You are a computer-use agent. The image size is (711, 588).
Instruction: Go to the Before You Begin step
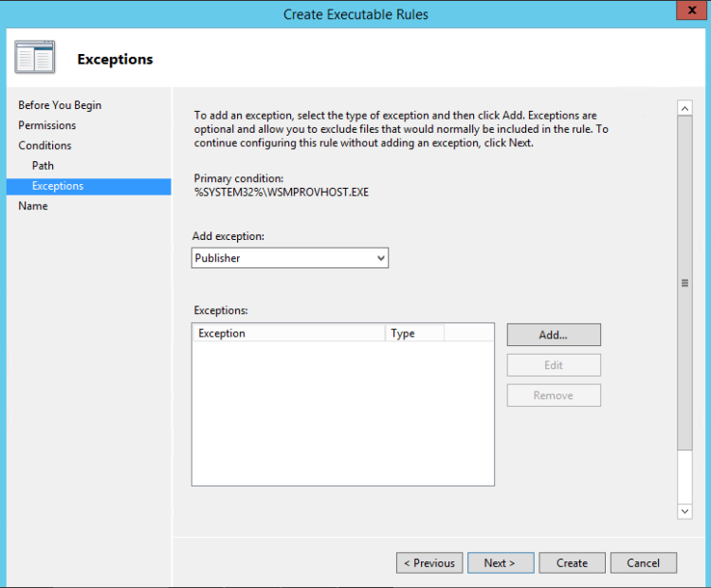click(x=60, y=105)
